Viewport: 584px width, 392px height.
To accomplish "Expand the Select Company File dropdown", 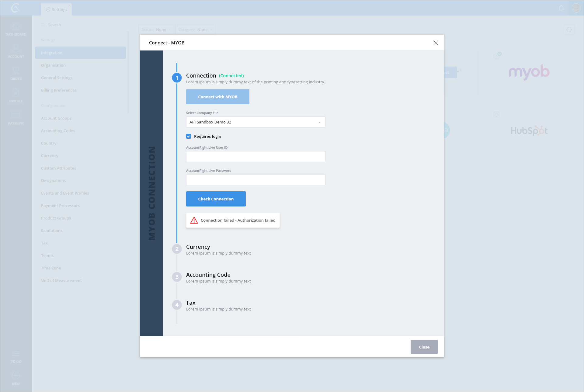I will coord(255,122).
